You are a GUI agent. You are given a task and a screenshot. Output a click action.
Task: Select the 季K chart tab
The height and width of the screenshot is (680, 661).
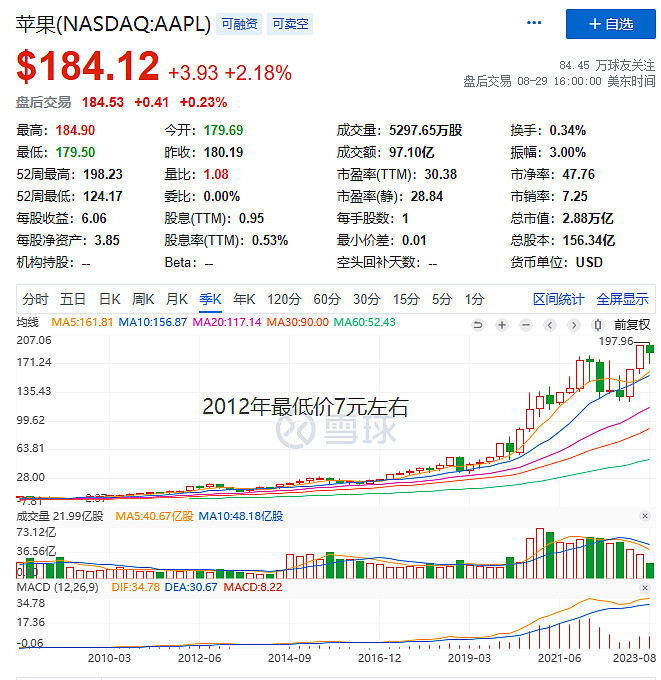[x=210, y=299]
